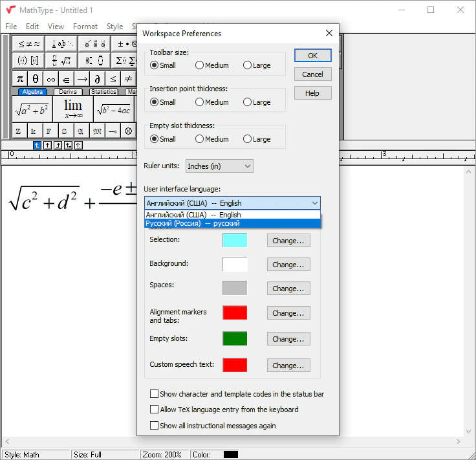The width and height of the screenshot is (476, 460).
Task: Insert the double-struck Z symbol
Action: click(19, 131)
